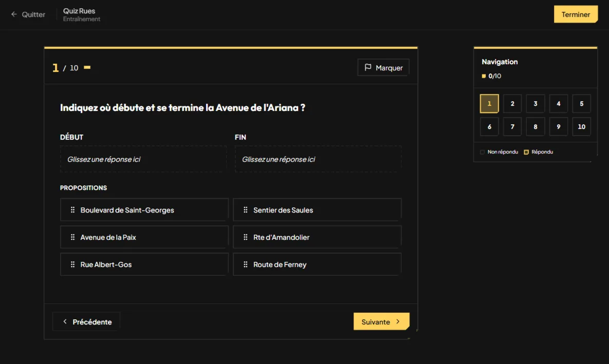Jump to question 4 in Navigation

click(559, 104)
